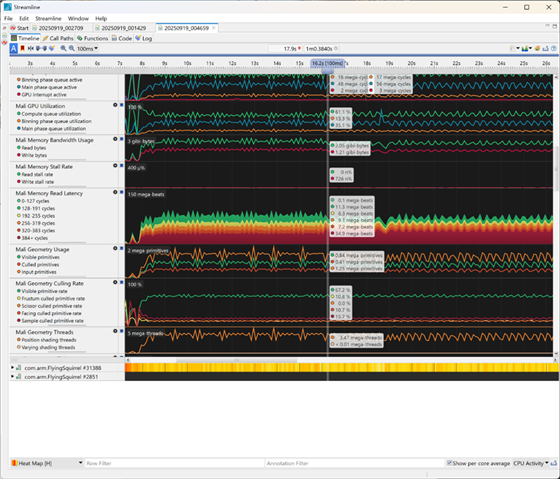The image size is (560, 479).
Task: Click the export icon in bottom-right corner
Action: point(554,463)
